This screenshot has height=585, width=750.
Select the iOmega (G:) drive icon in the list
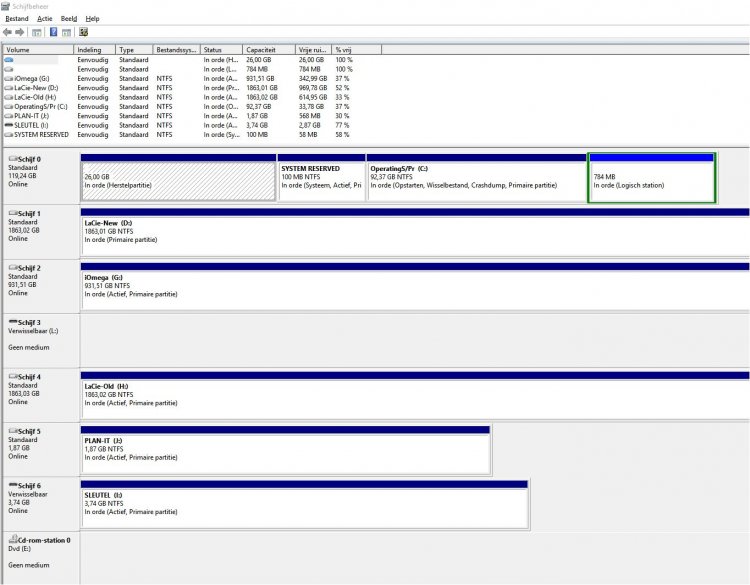tap(9, 78)
